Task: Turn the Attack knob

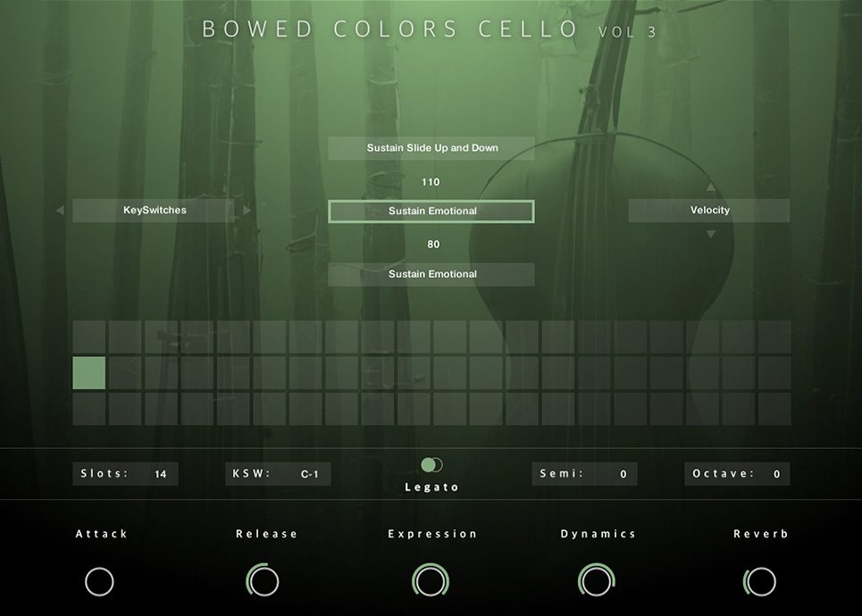Action: click(x=100, y=580)
